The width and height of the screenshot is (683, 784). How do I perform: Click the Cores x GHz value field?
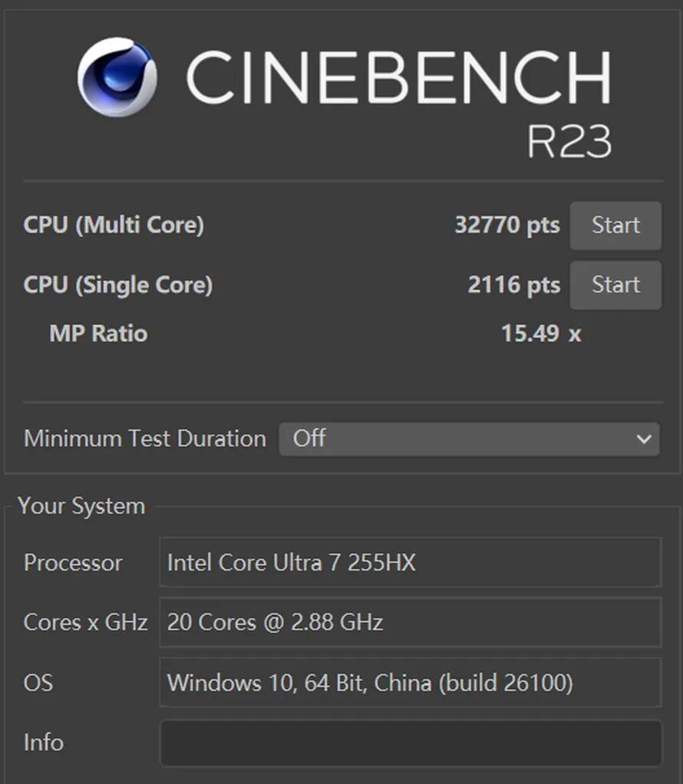[x=411, y=622]
